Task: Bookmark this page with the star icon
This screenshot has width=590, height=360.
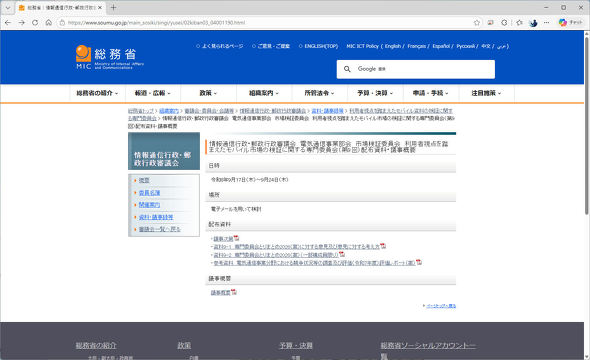Action: click(477, 23)
